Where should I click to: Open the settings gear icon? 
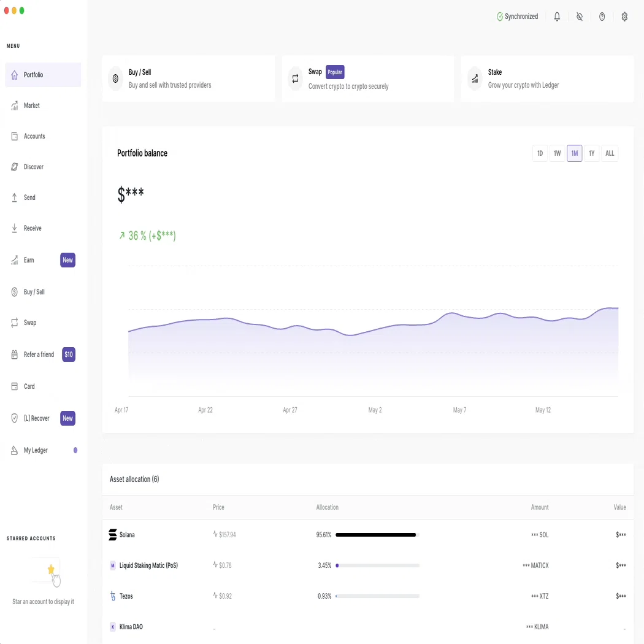click(624, 17)
